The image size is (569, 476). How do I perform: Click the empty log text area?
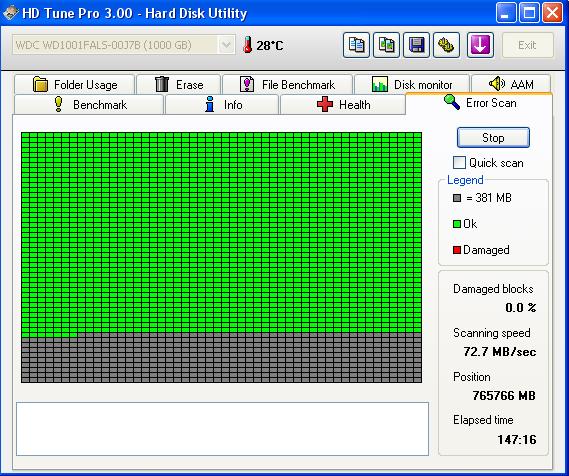click(x=222, y=429)
